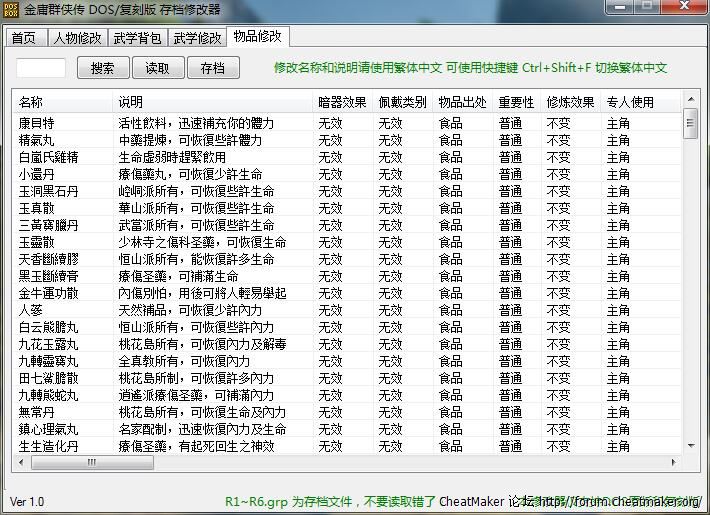Image resolution: width=710 pixels, height=515 pixels.
Task: Open the 人物修改 tab
Action: click(x=77, y=39)
